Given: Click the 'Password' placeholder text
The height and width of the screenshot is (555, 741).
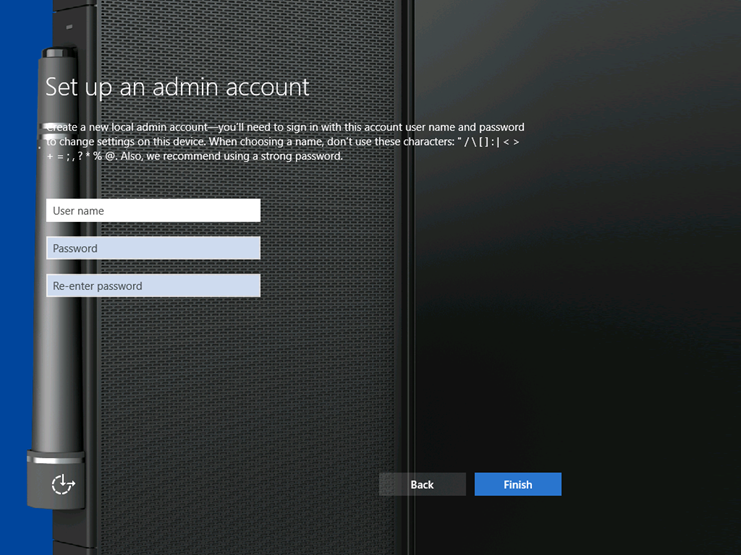Looking at the screenshot, I should click(75, 249).
